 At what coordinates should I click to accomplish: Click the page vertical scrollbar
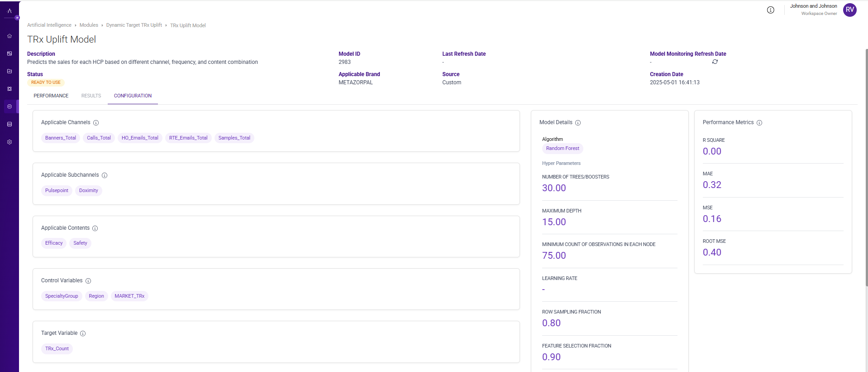pyautogui.click(x=866, y=168)
